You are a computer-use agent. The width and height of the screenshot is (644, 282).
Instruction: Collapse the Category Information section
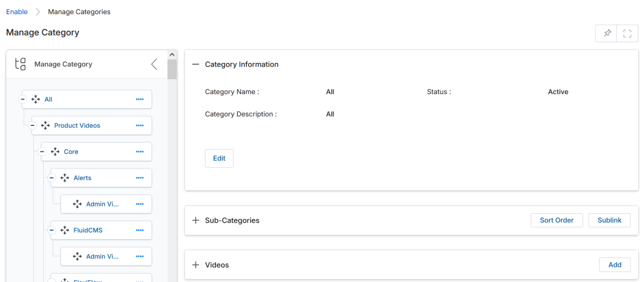pyautogui.click(x=196, y=65)
